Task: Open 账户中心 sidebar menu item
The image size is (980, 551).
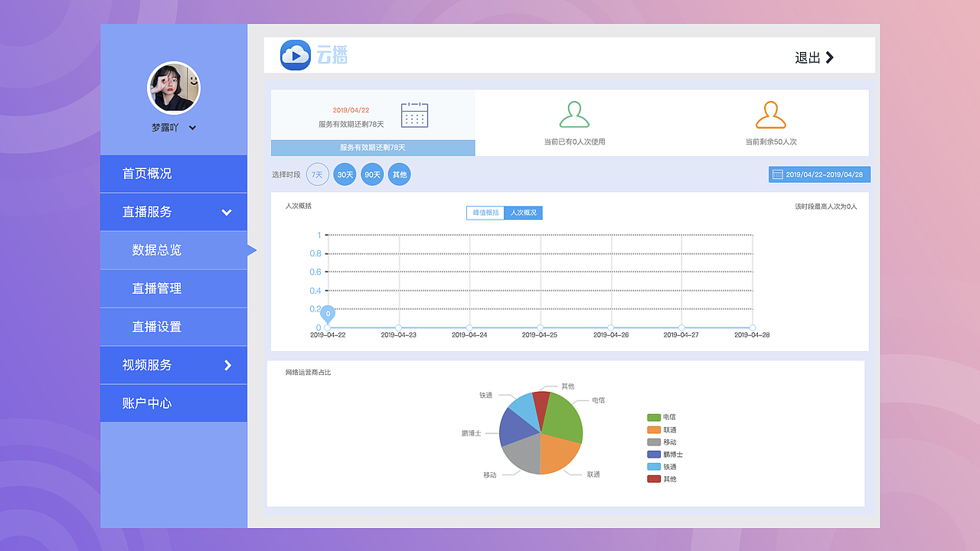Action: click(174, 403)
